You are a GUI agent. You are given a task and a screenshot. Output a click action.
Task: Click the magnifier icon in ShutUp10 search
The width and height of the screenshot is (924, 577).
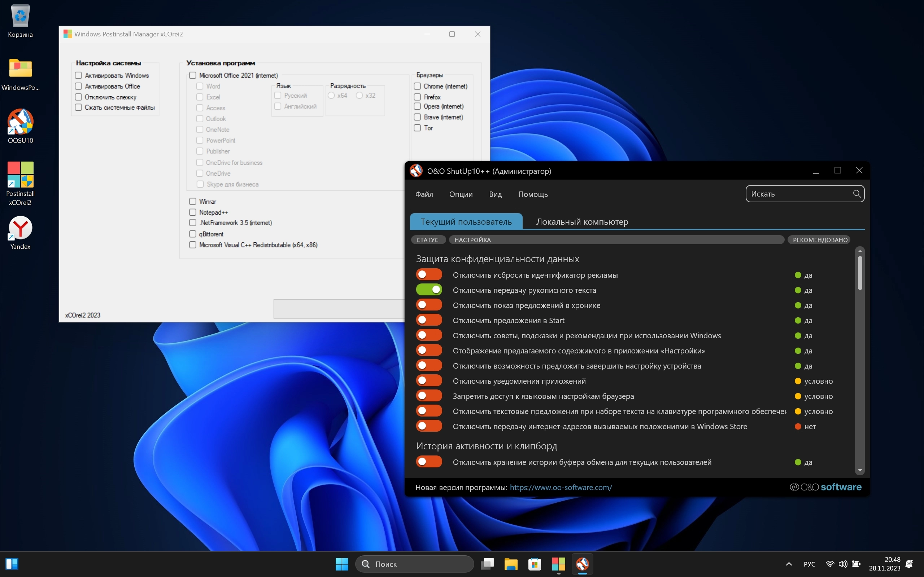click(857, 194)
